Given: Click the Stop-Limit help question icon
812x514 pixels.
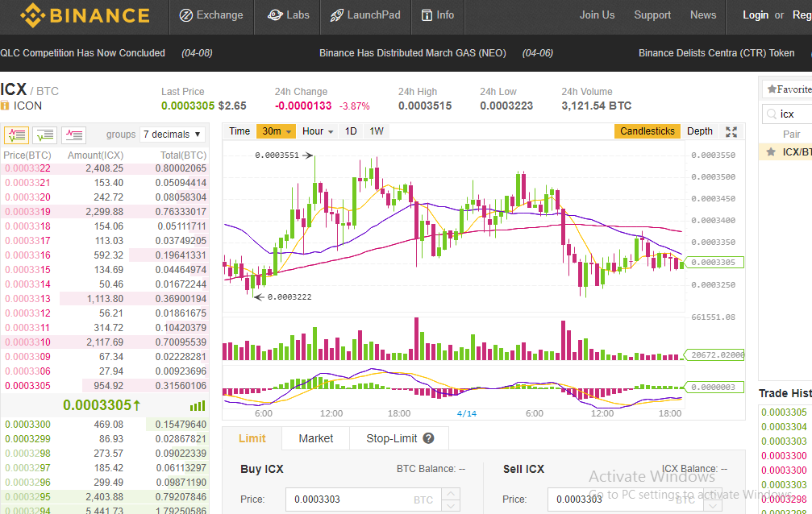Looking at the screenshot, I should pyautogui.click(x=428, y=438).
